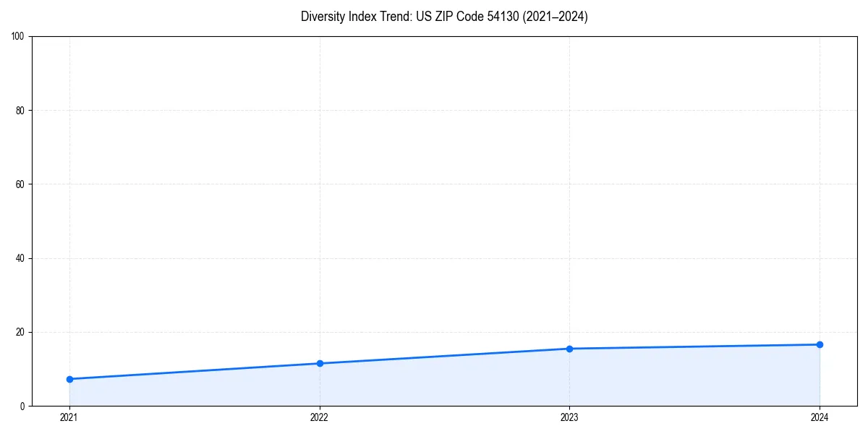Select the 2023 data point marker
The height and width of the screenshot is (434, 868).
coord(569,348)
